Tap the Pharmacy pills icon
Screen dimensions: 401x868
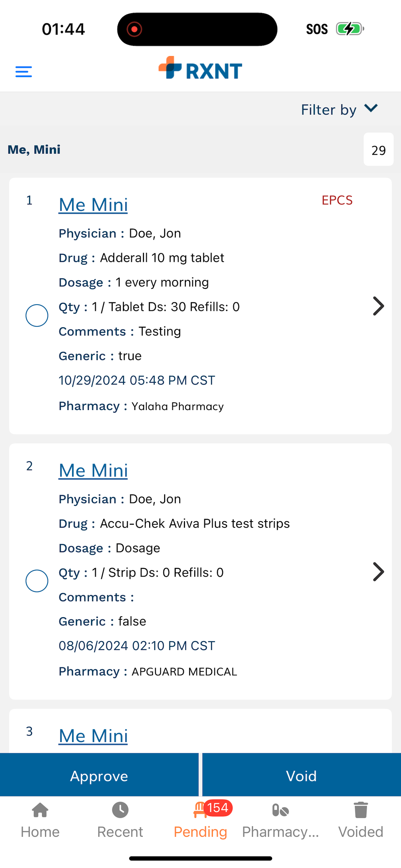(x=280, y=811)
